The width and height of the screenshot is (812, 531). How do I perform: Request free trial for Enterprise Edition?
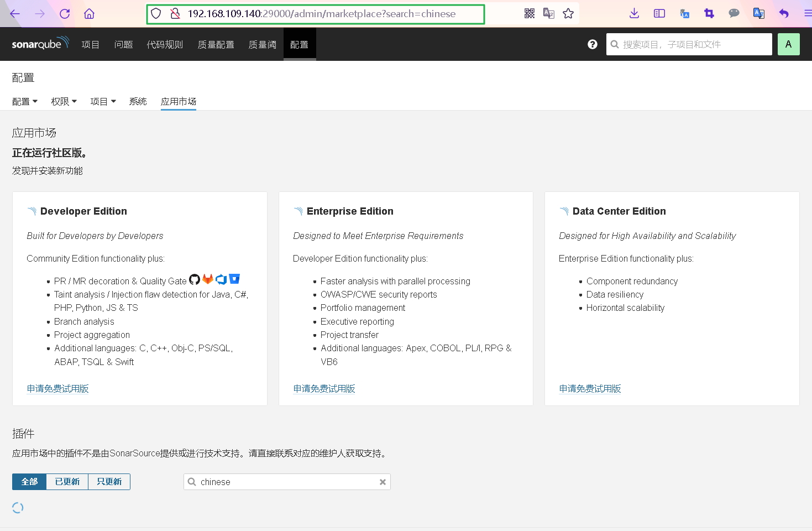(x=324, y=389)
